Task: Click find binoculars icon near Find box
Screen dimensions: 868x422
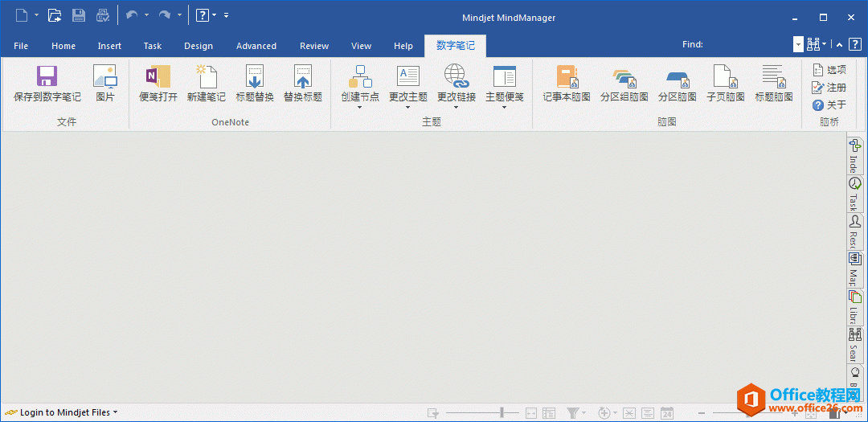Action: tap(813, 45)
